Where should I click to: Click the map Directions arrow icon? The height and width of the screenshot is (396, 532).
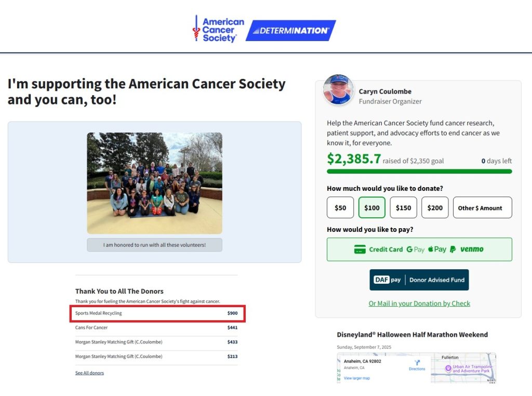point(417,363)
